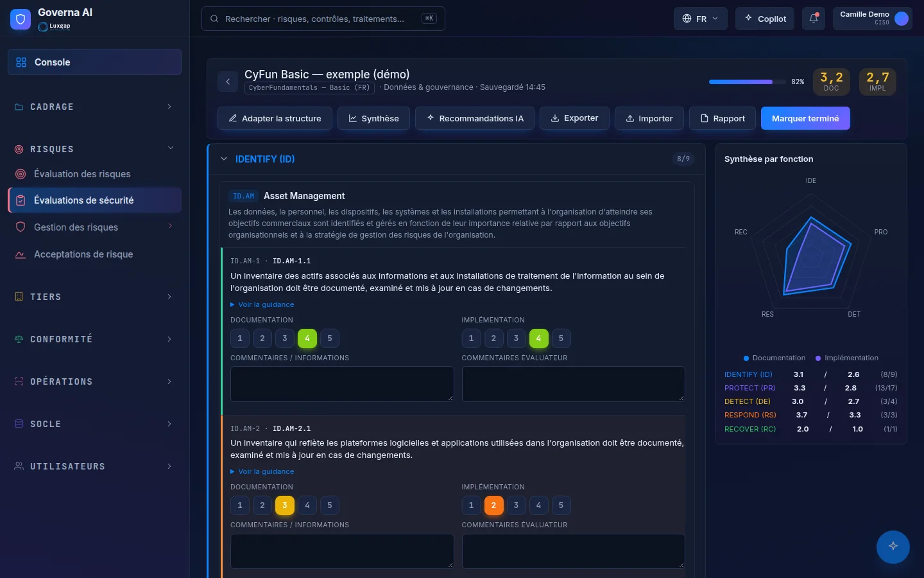Click the Tiers building icon
The image size is (924, 578).
[19, 297]
